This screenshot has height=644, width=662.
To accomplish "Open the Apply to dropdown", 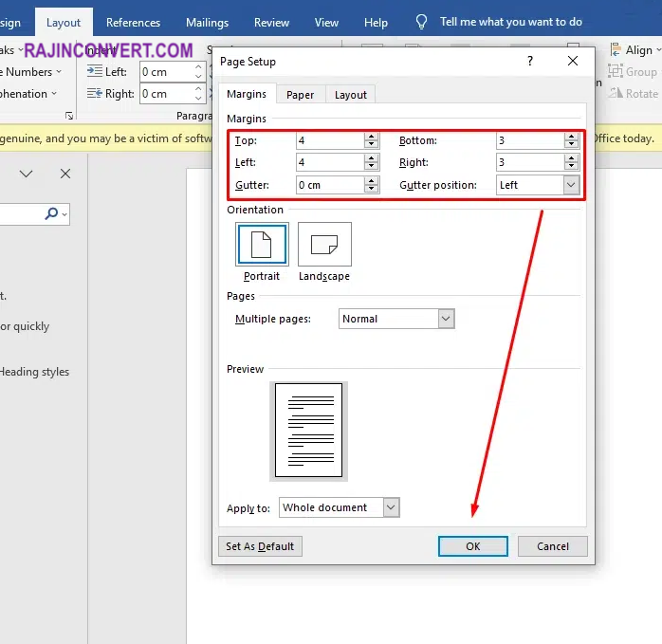I will (391, 507).
